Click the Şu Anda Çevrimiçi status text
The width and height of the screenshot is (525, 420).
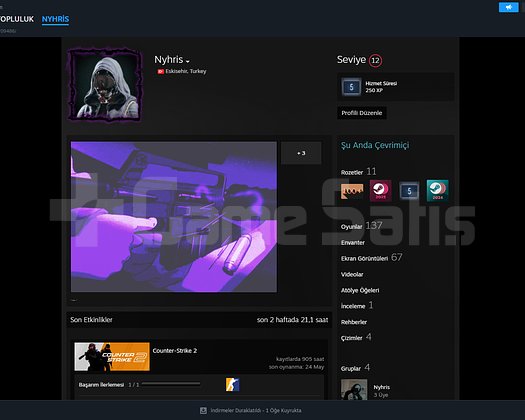click(375, 145)
